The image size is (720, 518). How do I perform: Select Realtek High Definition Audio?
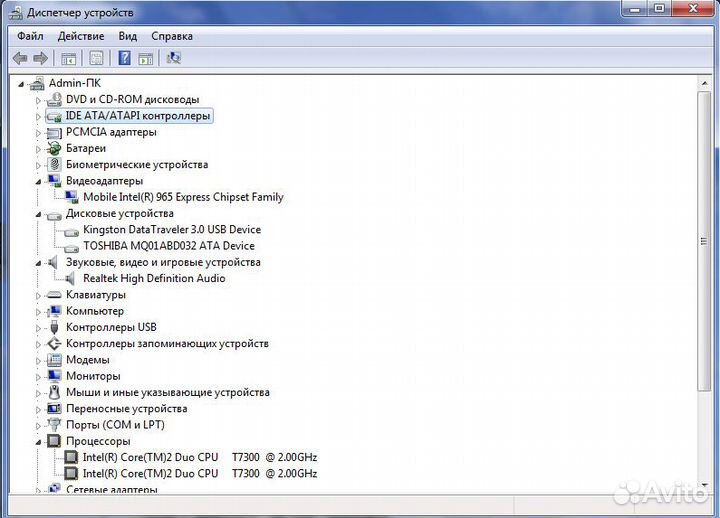(x=154, y=278)
